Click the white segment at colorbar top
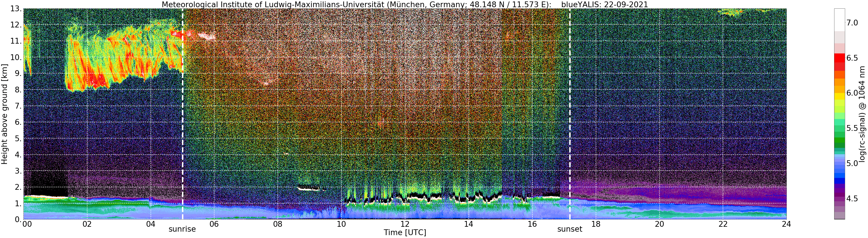The height and width of the screenshot is (238, 868). pos(839,20)
